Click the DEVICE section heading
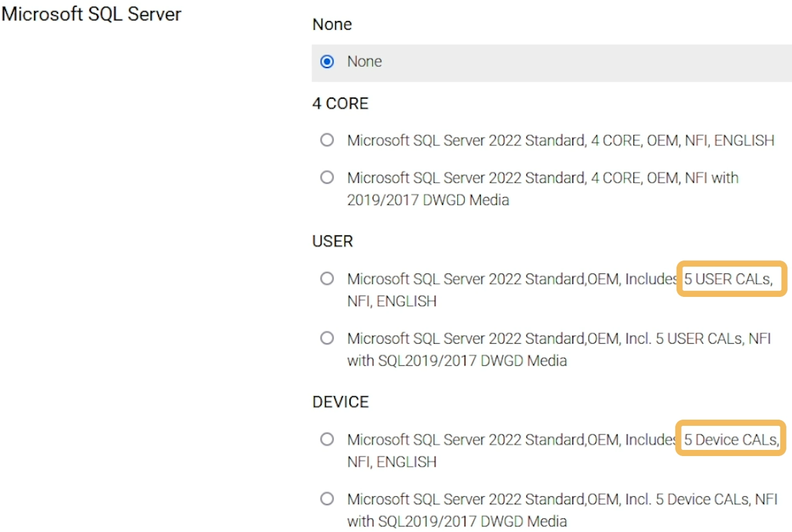Screen dimensions: 792x532 coord(340,402)
